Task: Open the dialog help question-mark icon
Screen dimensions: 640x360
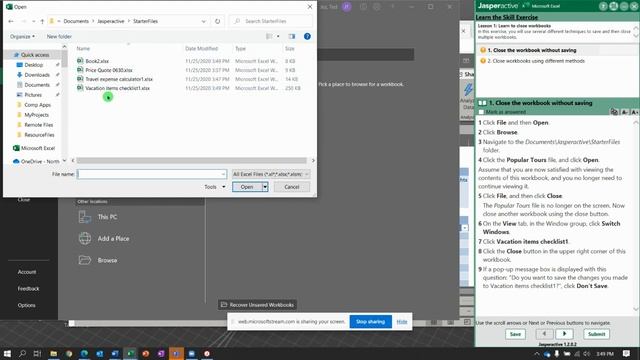Action: click(x=307, y=36)
